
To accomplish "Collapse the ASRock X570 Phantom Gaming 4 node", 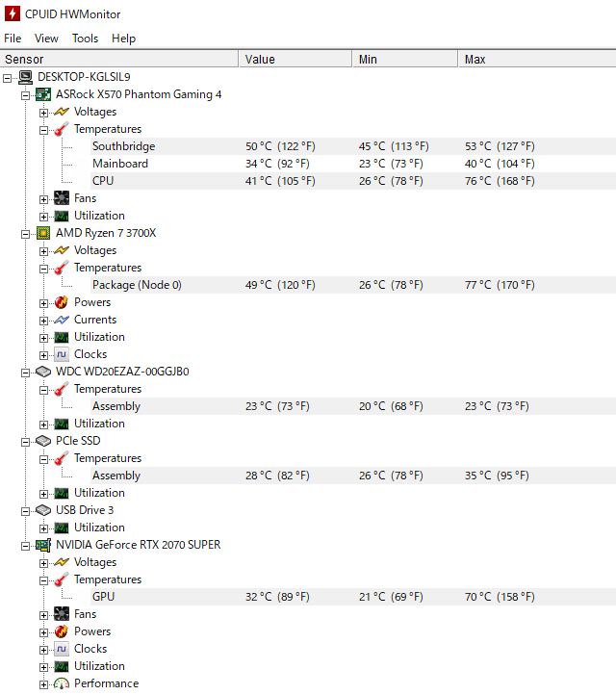I will (25, 95).
